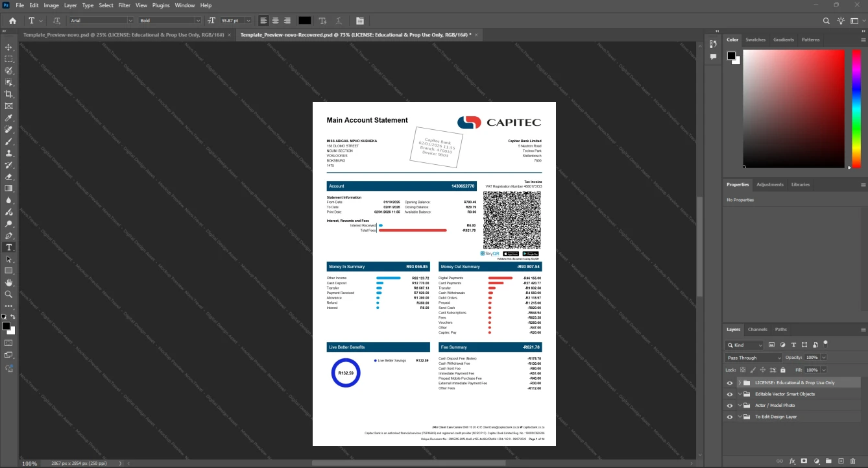868x468 pixels.
Task: Select the Rectangle shape tool
Action: point(9,271)
